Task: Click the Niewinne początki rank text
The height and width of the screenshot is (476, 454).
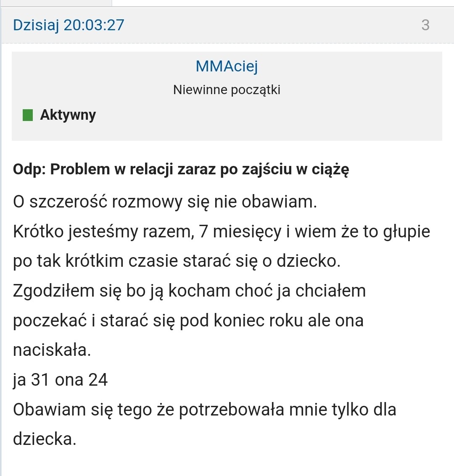Action: coord(227,90)
